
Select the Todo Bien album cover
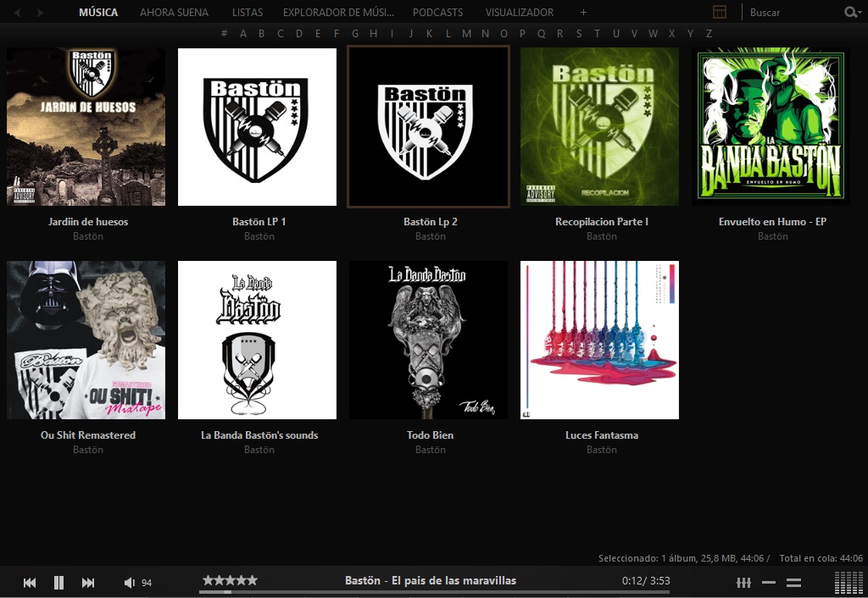pyautogui.click(x=428, y=341)
